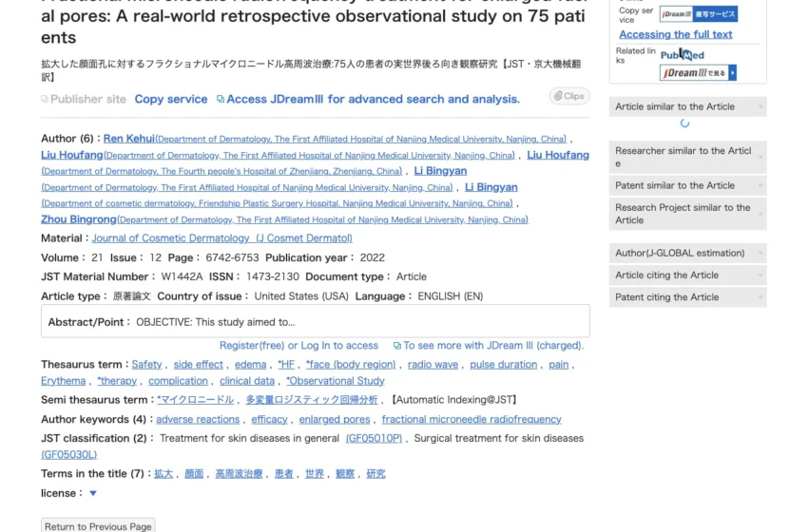Open author Zhou Bingrong link

click(79, 219)
